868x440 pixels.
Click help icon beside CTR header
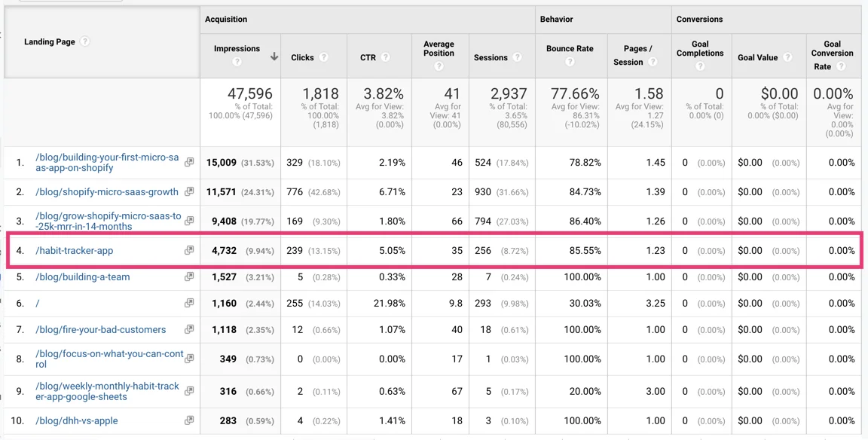(385, 57)
